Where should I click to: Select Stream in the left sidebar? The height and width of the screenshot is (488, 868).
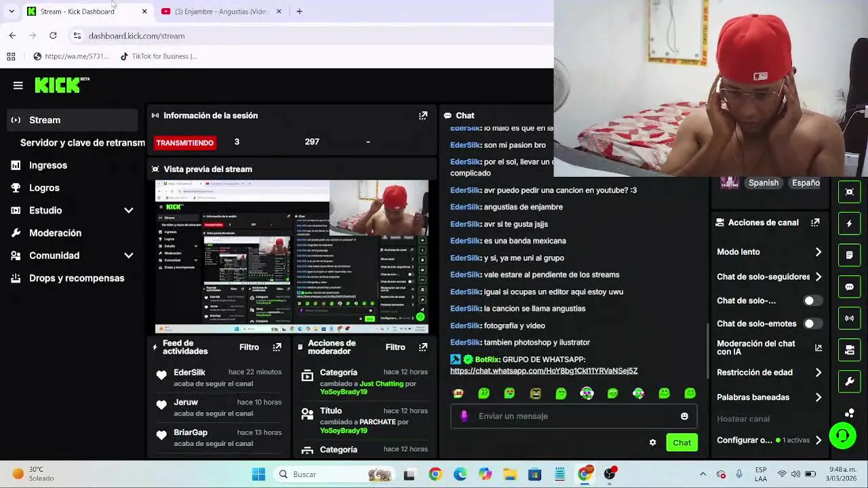[72, 120]
